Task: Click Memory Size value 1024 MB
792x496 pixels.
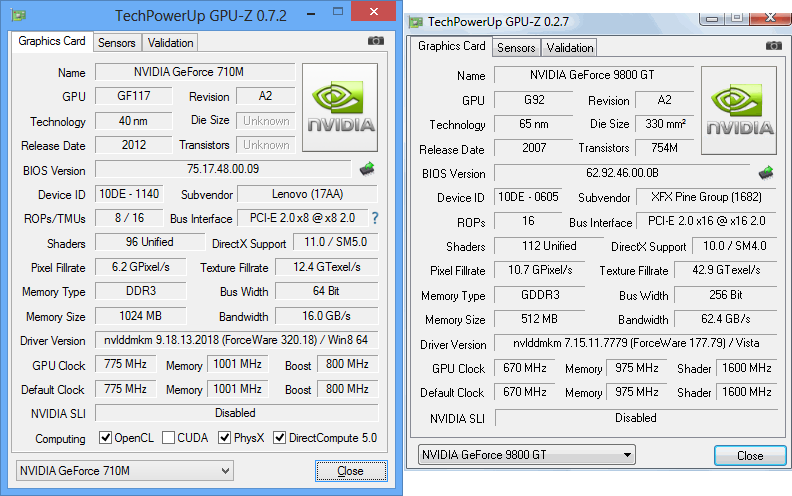Action: tap(140, 316)
